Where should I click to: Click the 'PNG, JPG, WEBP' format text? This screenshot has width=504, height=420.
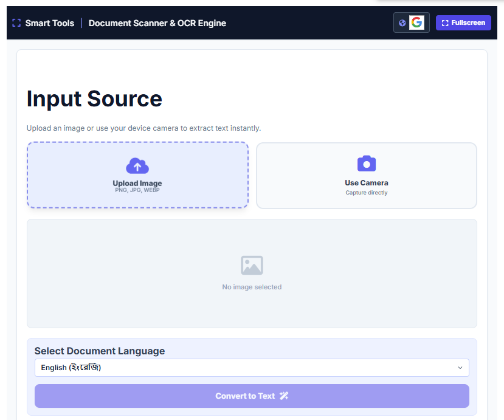coord(137,190)
